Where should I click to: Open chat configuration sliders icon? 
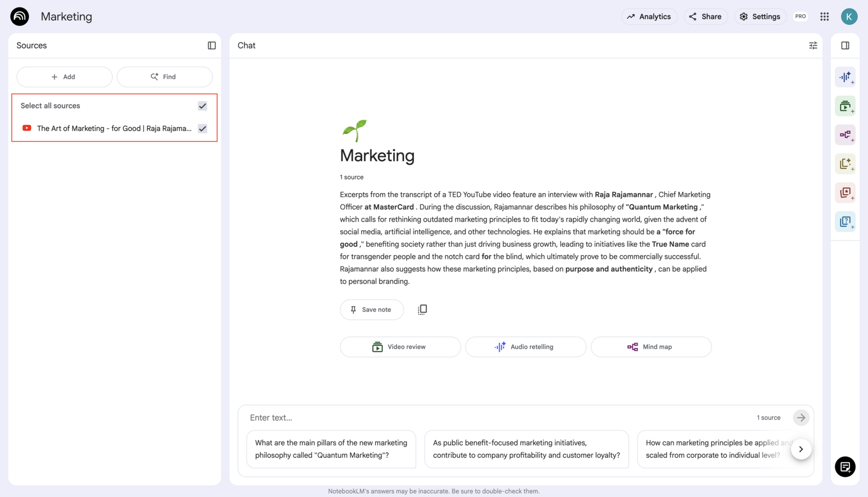tap(813, 45)
